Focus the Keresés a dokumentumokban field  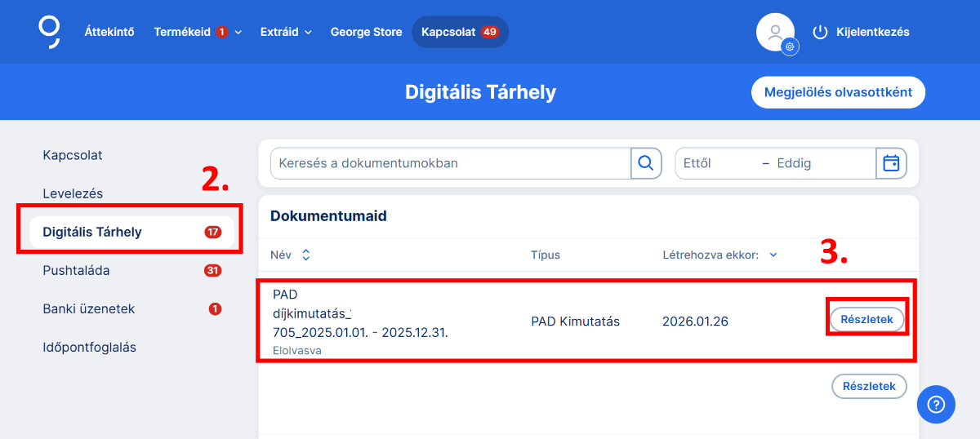pyautogui.click(x=451, y=163)
